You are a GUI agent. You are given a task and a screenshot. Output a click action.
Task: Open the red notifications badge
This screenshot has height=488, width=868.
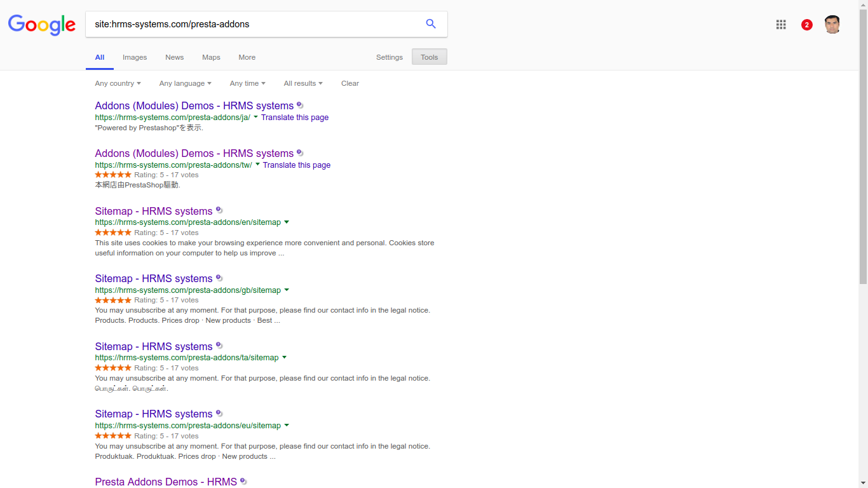click(807, 25)
